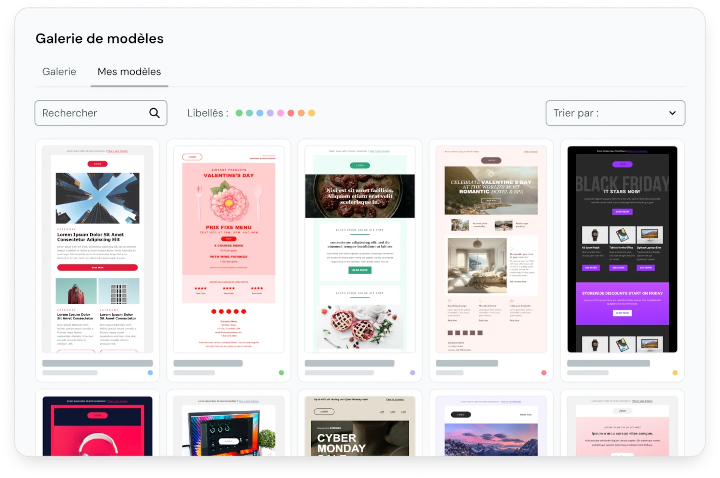The height and width of the screenshot is (478, 720).
Task: Open the romantic hotel Valentine's template
Action: (491, 250)
